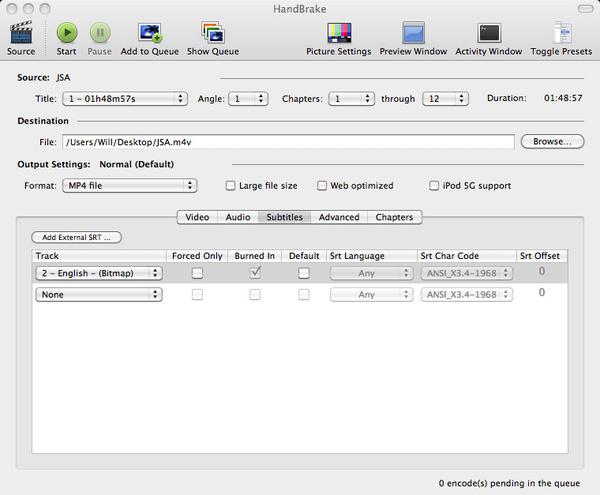This screenshot has height=495, width=600.
Task: Click the Srt Char Code column header
Action: pos(467,256)
